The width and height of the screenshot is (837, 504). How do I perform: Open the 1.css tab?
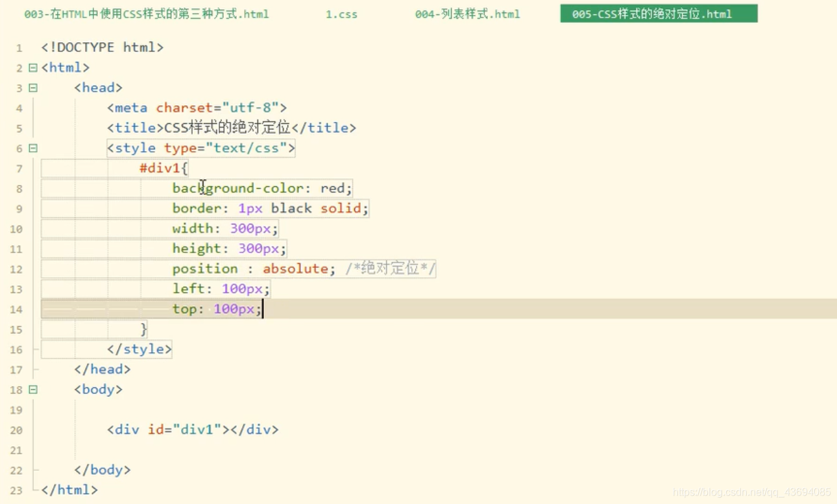tap(341, 14)
